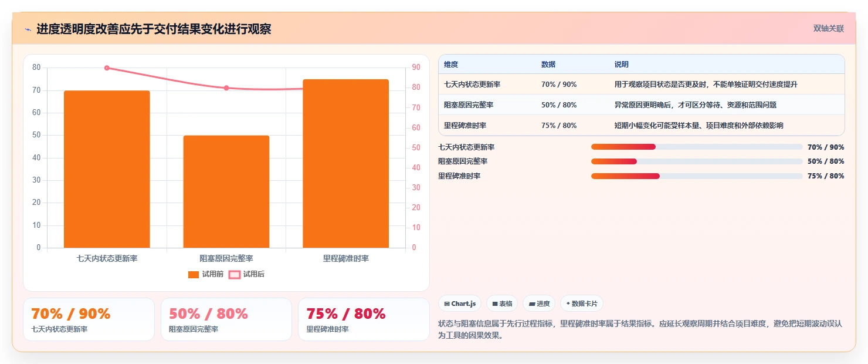Click the 50% / 80% value beside progress bar

826,161
